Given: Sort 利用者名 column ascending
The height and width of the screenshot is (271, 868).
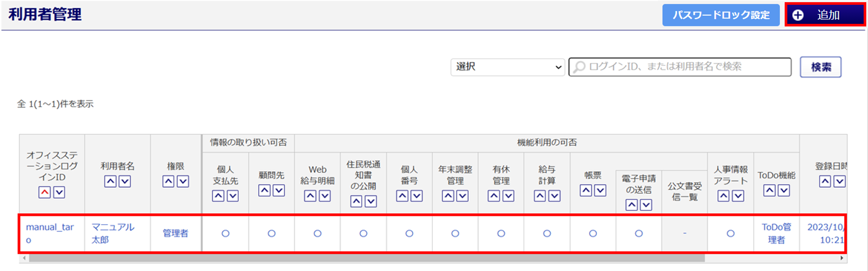Looking at the screenshot, I should tap(110, 182).
